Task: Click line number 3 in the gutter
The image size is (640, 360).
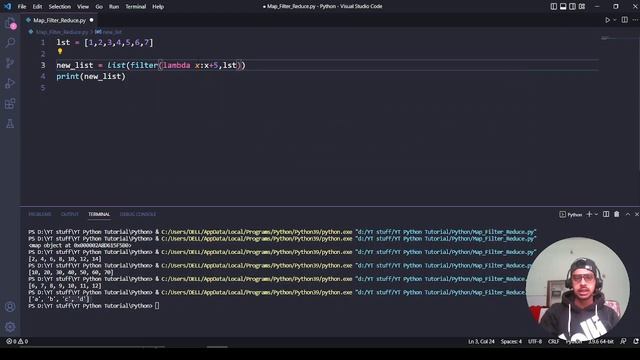Action: click(43, 65)
